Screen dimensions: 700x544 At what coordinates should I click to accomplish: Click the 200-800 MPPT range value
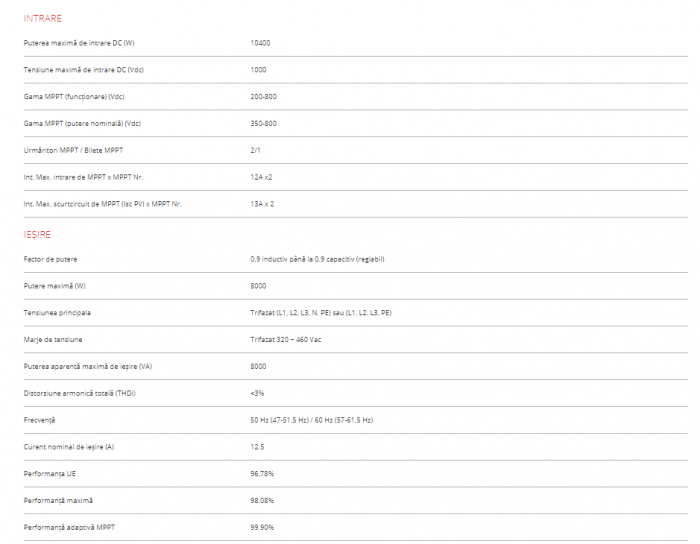[x=263, y=97]
